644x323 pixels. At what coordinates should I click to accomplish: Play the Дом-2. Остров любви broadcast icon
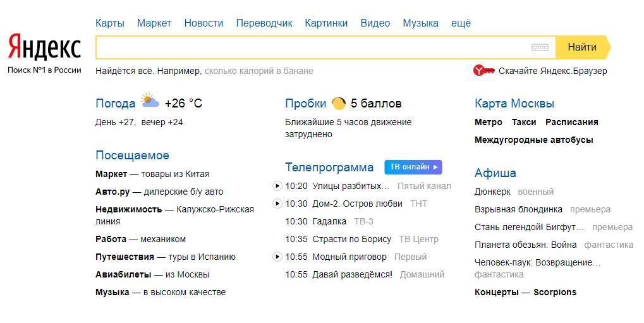277,204
